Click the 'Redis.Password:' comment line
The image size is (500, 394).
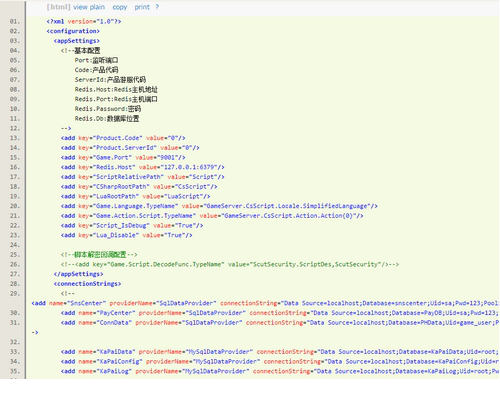coord(108,109)
